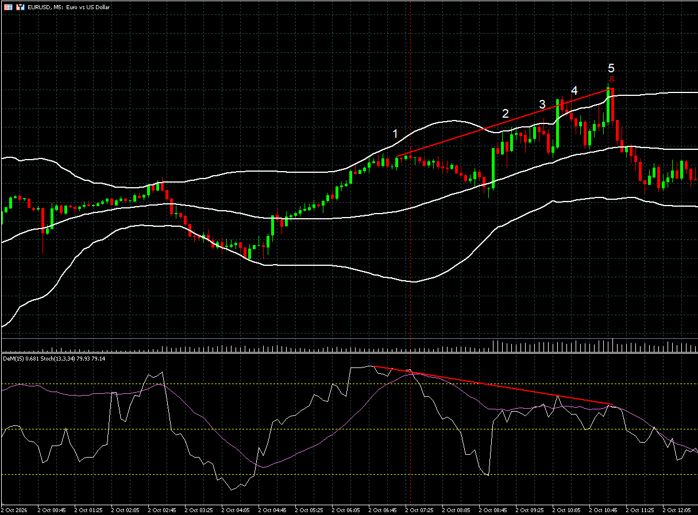
Task: Click the '2 Oct 01:25' time label
Action: point(88,510)
